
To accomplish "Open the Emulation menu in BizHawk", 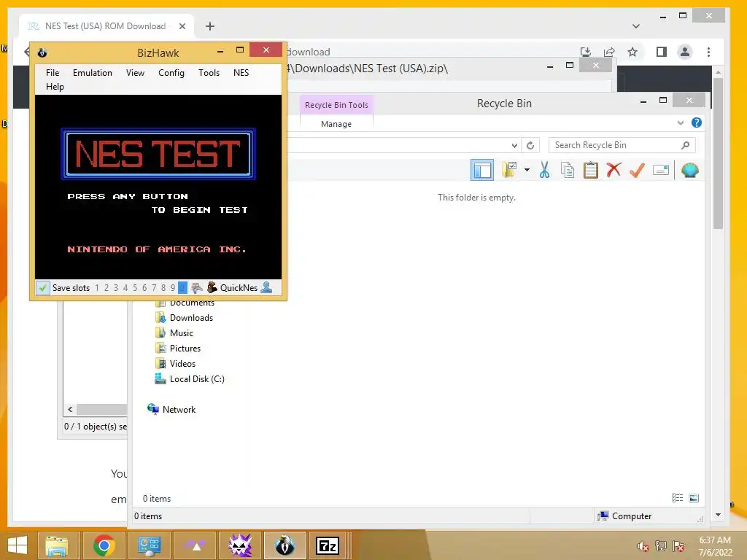I will (93, 73).
